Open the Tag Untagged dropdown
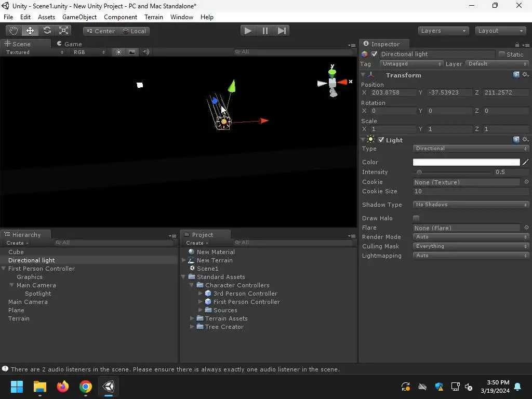This screenshot has height=399, width=532. click(x=411, y=64)
